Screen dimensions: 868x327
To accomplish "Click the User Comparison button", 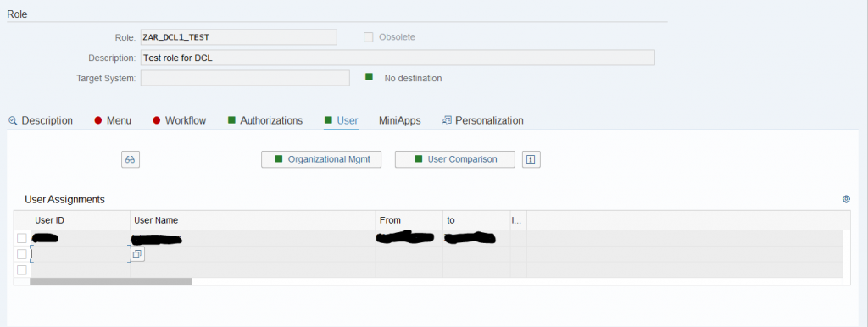I will click(455, 159).
